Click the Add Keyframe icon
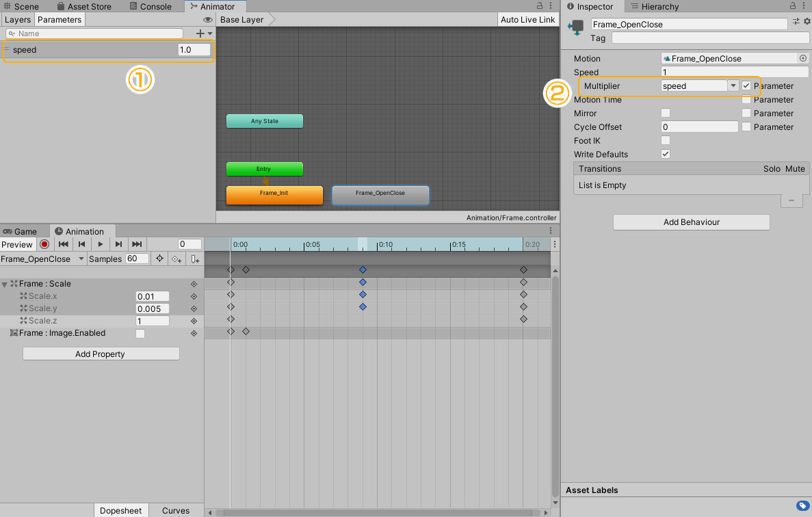The width and height of the screenshot is (812, 517). click(x=176, y=259)
